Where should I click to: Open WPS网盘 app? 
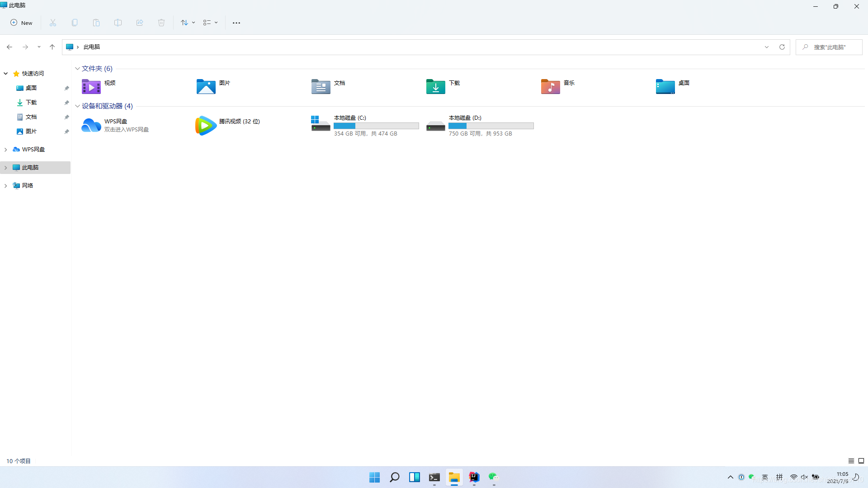click(x=116, y=125)
